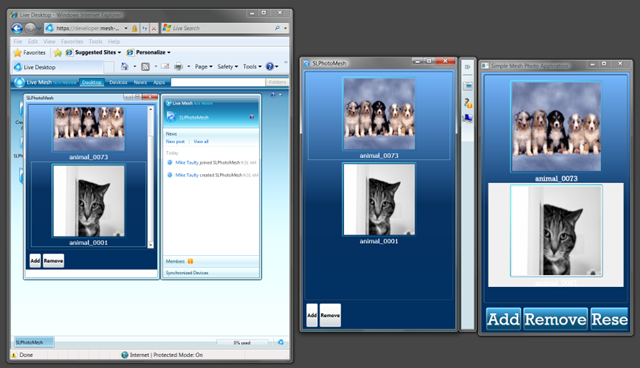Click scrollbar down arrow in browser SLPhotoMesh list

(x=151, y=244)
